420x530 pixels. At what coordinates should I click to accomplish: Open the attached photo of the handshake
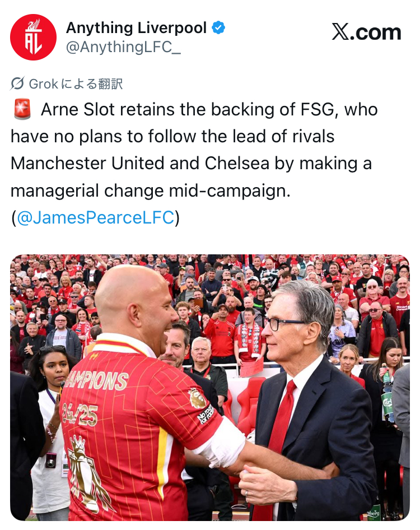tap(210, 387)
